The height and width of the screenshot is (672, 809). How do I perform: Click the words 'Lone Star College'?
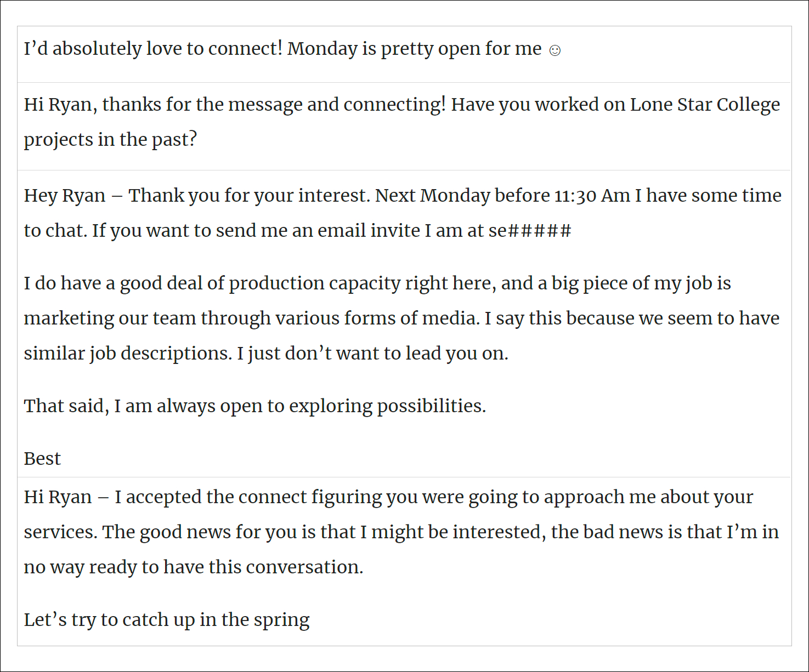point(705,104)
